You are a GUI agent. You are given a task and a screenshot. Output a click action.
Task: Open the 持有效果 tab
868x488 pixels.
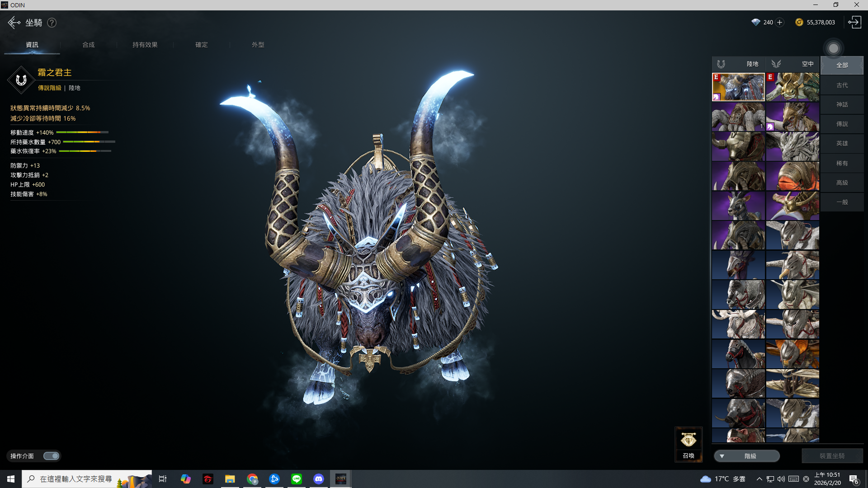coord(145,45)
